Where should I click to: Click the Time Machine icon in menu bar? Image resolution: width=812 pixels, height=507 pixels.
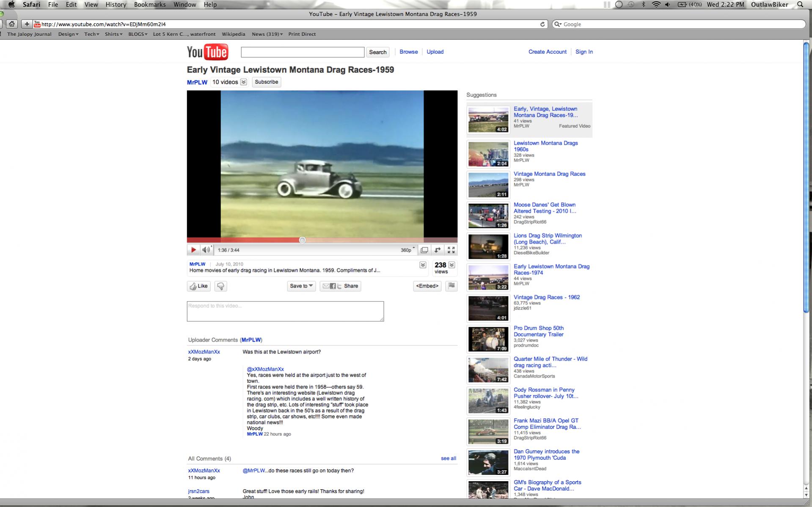coord(631,4)
